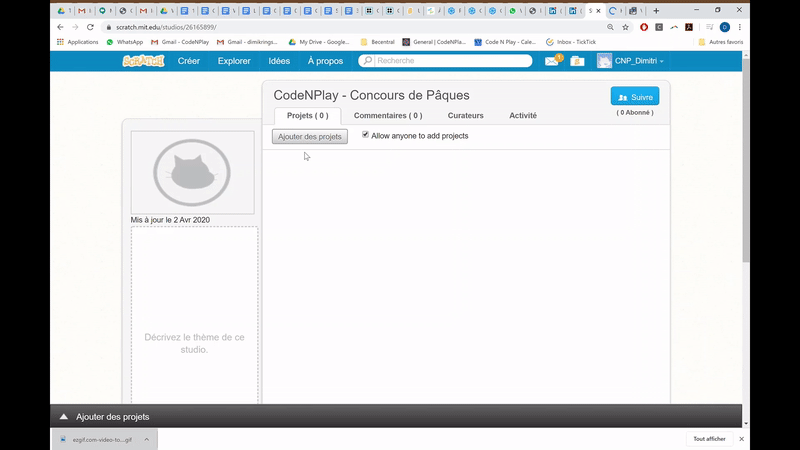Switch to the Activité tab
Viewport: 800px width, 450px height.
pyautogui.click(x=523, y=115)
